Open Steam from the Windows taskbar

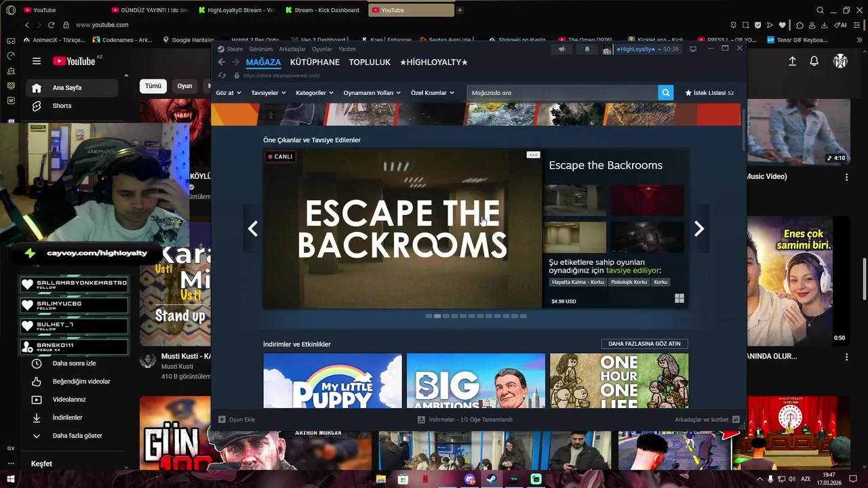coord(492,479)
